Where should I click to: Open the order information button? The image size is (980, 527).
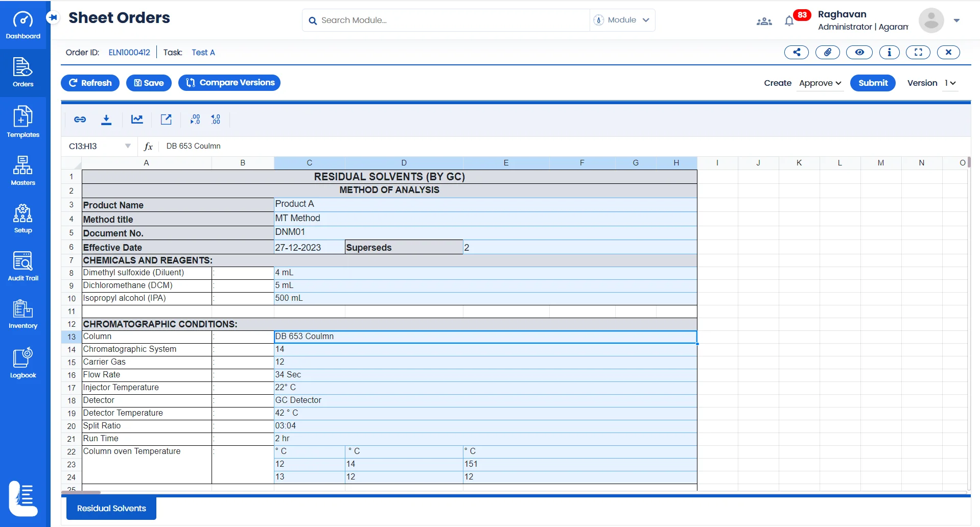tap(890, 52)
